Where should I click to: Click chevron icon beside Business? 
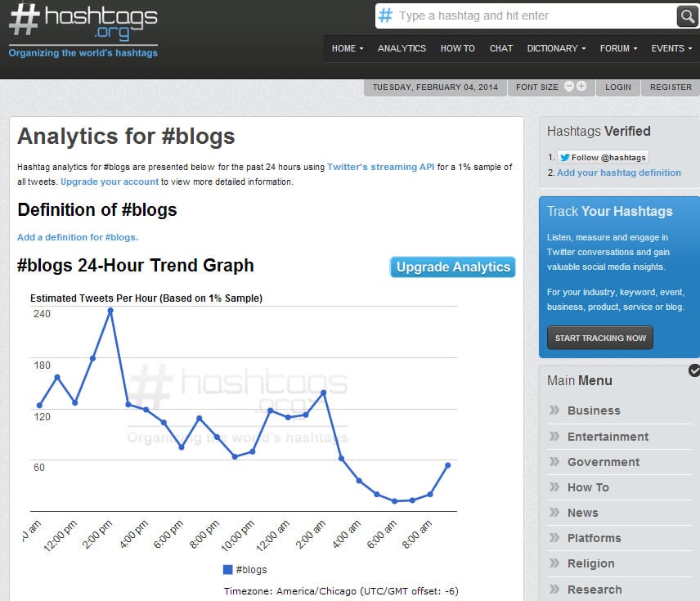click(554, 410)
